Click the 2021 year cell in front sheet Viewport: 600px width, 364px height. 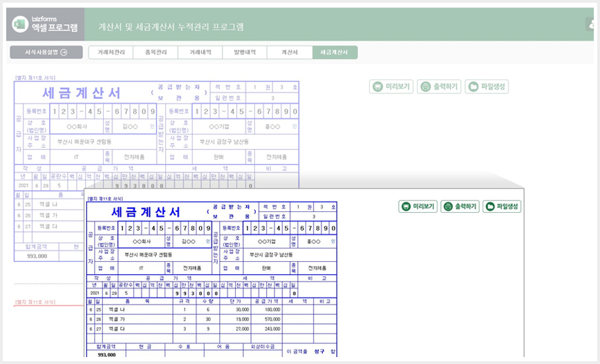(95, 294)
